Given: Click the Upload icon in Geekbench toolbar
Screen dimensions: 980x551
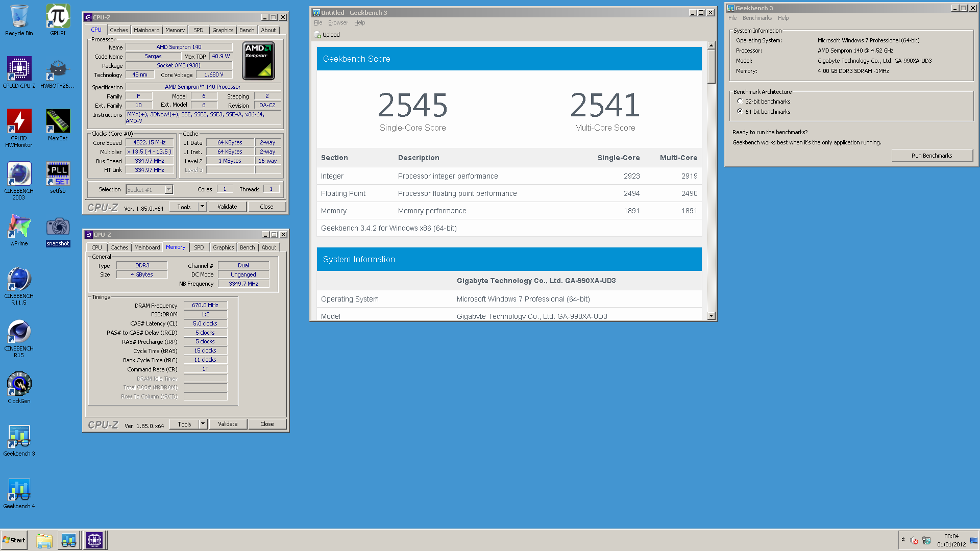Looking at the screenshot, I should point(318,35).
